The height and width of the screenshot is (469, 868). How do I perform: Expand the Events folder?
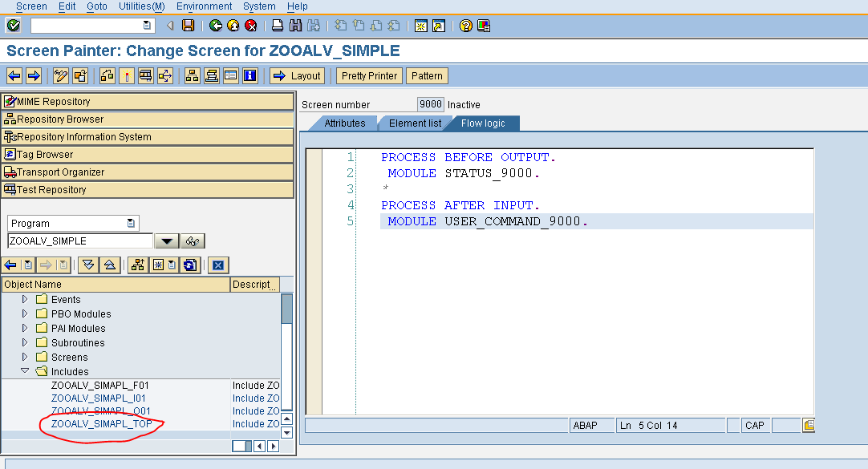click(x=25, y=299)
